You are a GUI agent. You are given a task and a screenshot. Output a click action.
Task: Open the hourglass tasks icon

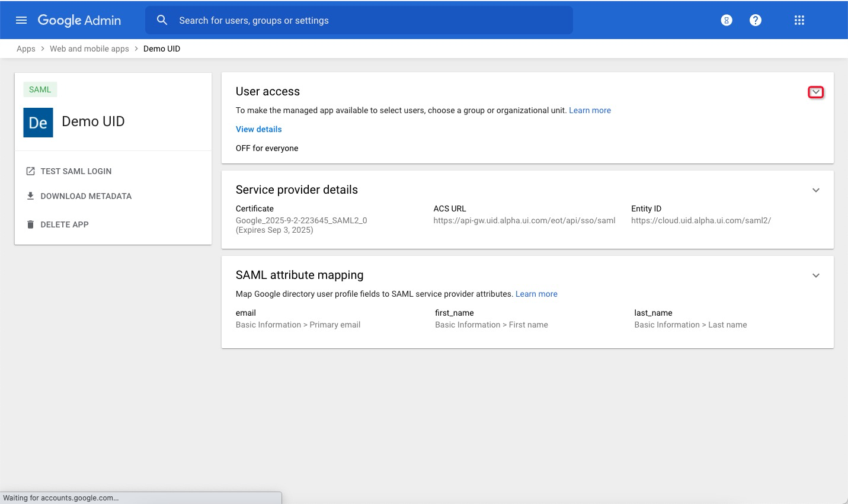point(727,20)
